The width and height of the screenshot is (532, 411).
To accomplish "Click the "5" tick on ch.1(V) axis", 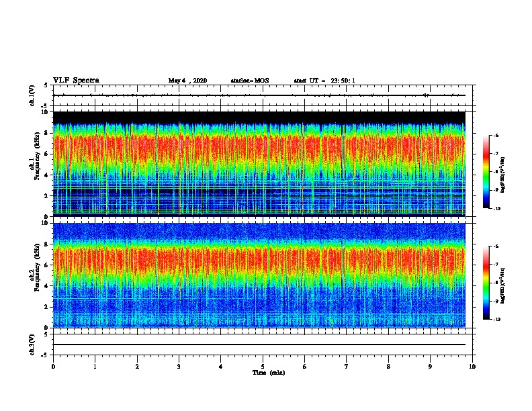I will [46, 85].
